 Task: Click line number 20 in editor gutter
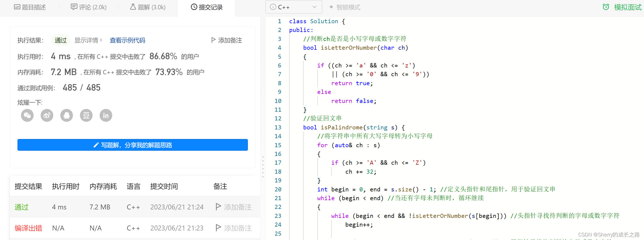tap(278, 189)
